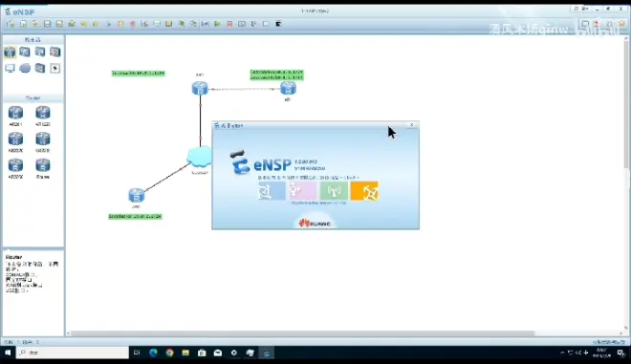
Task: Open File Explorer from taskbar
Action: click(185, 353)
